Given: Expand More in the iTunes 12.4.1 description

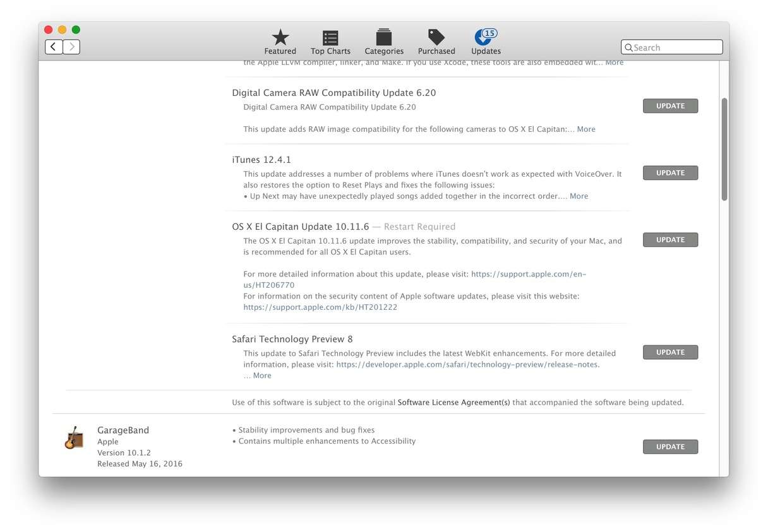Looking at the screenshot, I should pos(579,196).
